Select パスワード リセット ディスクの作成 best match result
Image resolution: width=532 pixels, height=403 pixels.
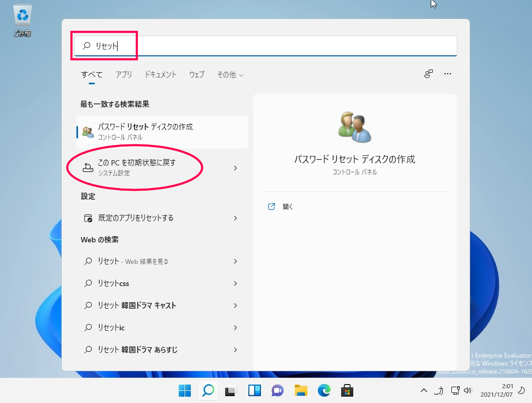162,132
